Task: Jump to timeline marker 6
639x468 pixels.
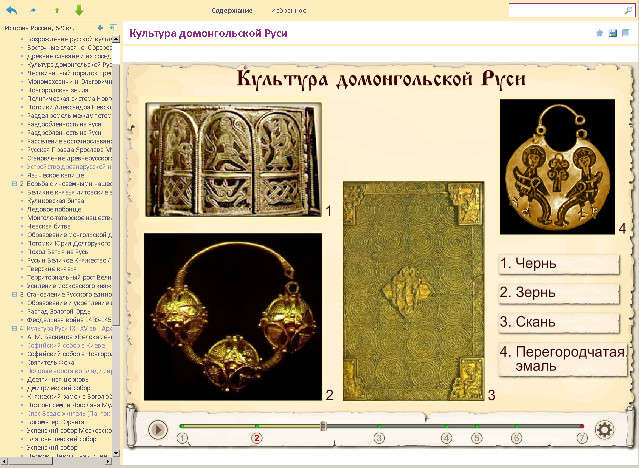Action: (516, 438)
